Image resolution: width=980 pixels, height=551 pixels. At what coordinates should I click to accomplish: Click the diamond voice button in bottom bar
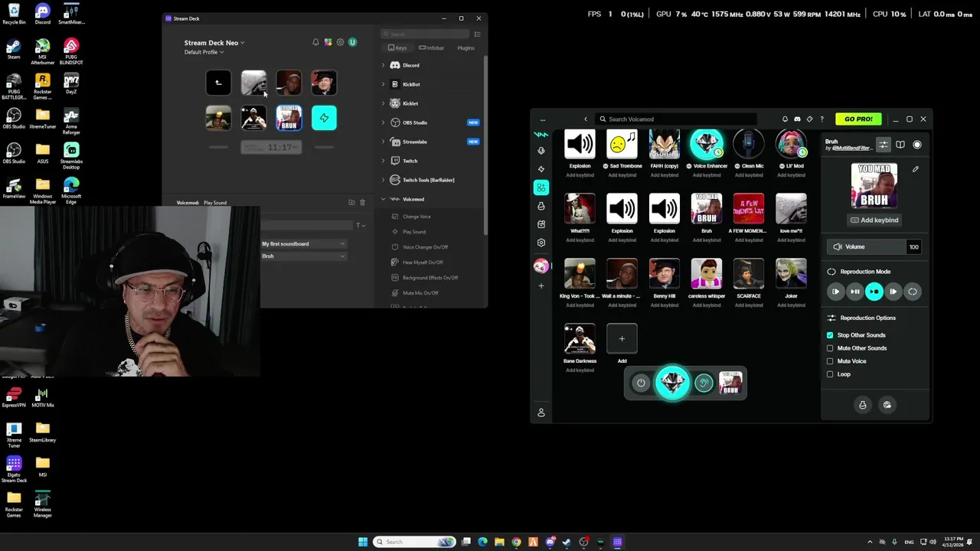(672, 383)
